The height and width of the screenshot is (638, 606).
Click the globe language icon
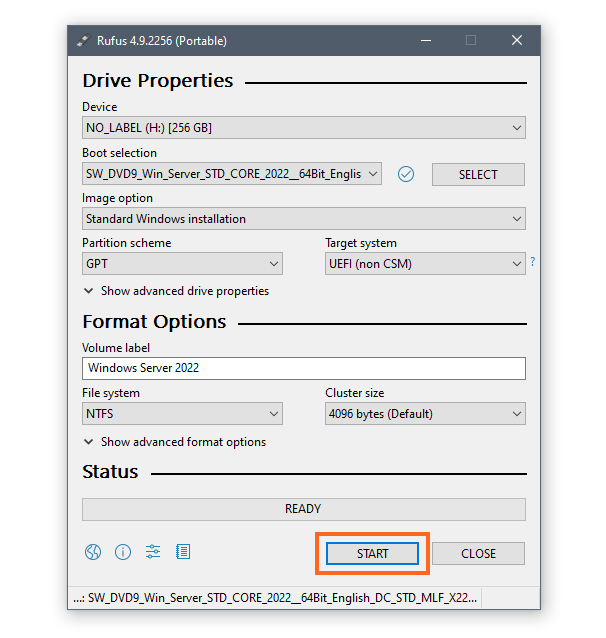coord(93,552)
